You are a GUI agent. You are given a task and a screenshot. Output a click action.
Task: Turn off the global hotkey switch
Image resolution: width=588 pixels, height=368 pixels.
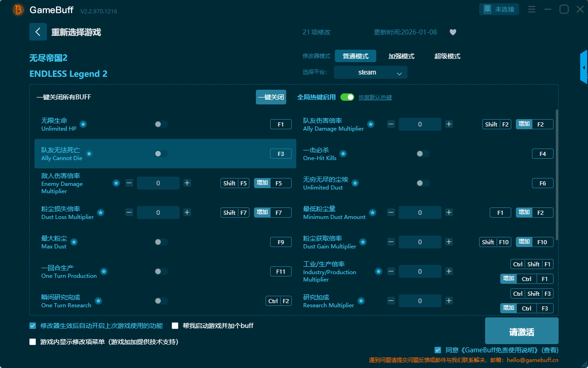point(347,97)
